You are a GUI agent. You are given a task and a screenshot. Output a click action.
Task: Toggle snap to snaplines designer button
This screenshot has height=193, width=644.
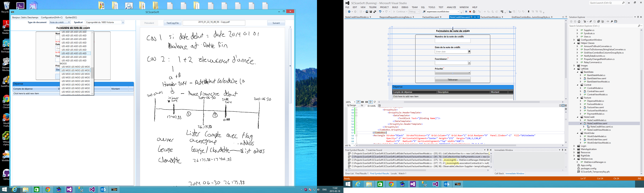click(370, 102)
